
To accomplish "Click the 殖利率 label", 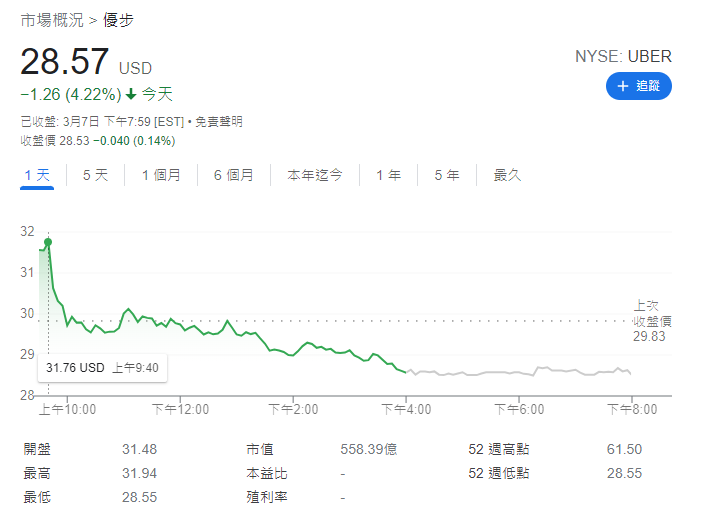I will tap(267, 497).
